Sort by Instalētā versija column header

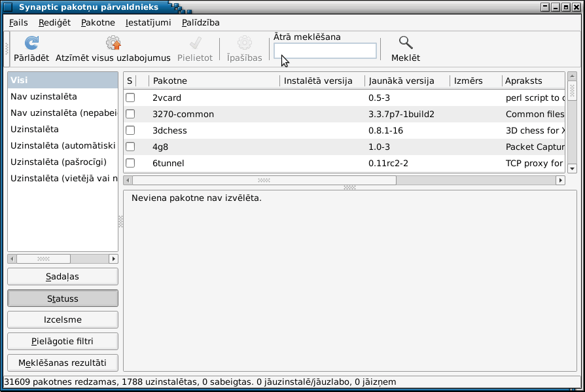323,80
